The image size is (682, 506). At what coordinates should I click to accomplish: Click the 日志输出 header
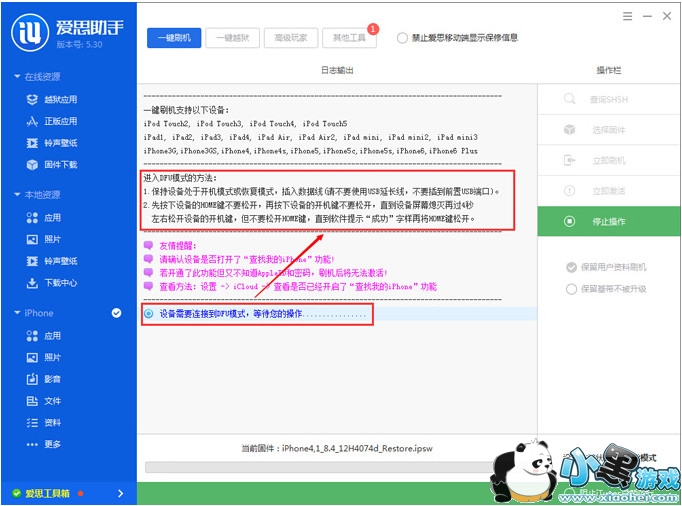tap(337, 70)
